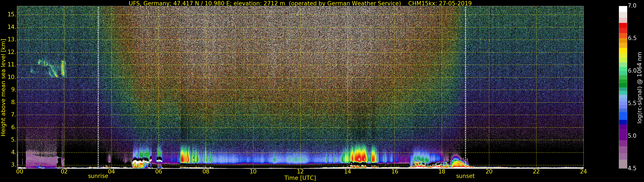Click the '18' time axis tick label
The height and width of the screenshot is (182, 644).
[442, 172]
